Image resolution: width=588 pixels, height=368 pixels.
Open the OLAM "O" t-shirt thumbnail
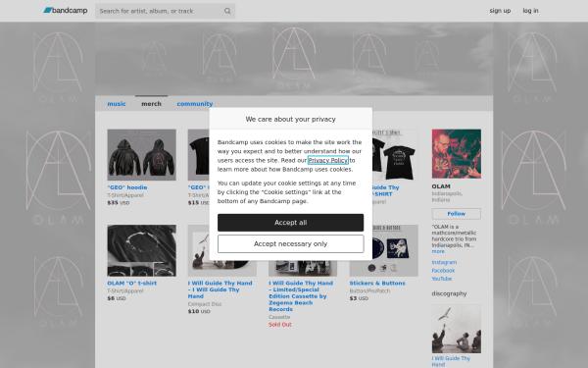(x=141, y=250)
